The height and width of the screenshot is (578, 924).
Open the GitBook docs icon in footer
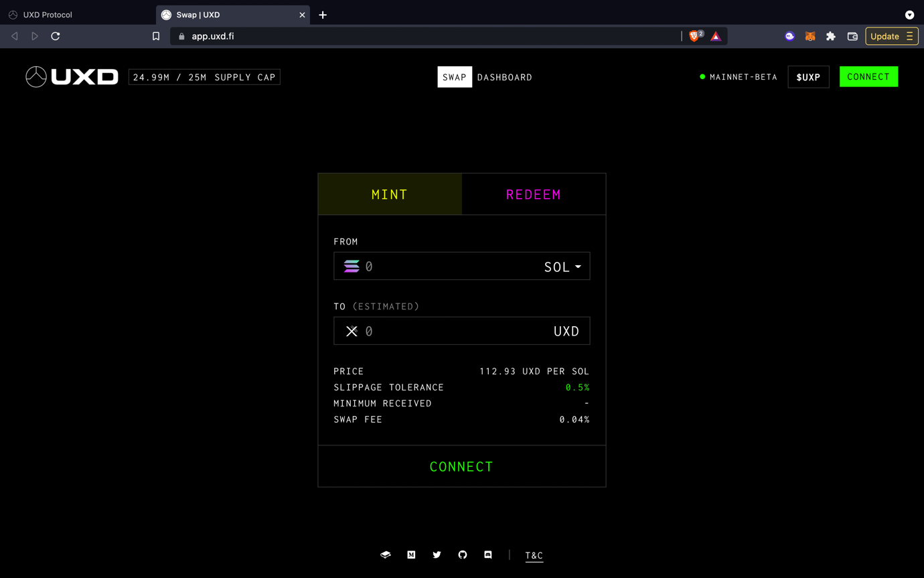(x=386, y=555)
